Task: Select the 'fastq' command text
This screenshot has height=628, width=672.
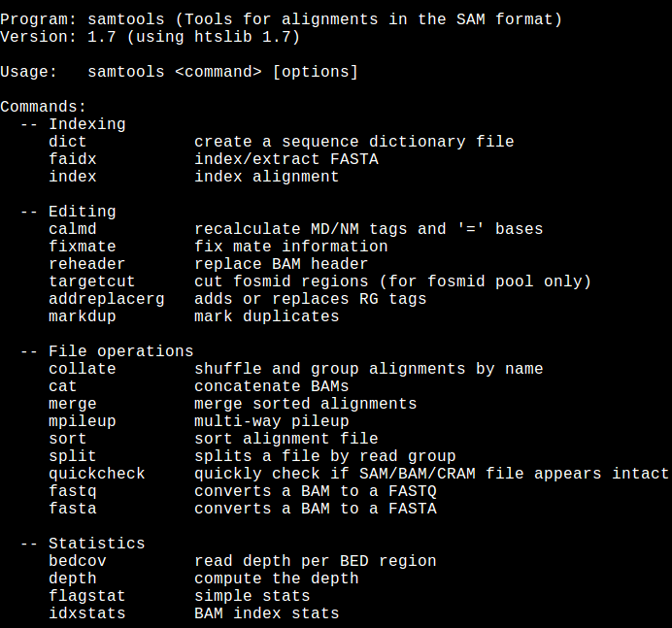Action: click(73, 491)
